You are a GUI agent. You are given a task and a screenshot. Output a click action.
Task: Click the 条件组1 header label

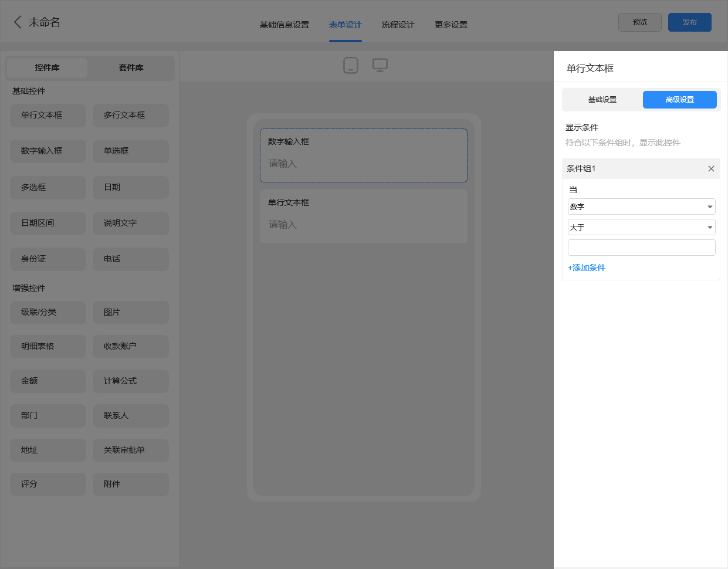[581, 169]
